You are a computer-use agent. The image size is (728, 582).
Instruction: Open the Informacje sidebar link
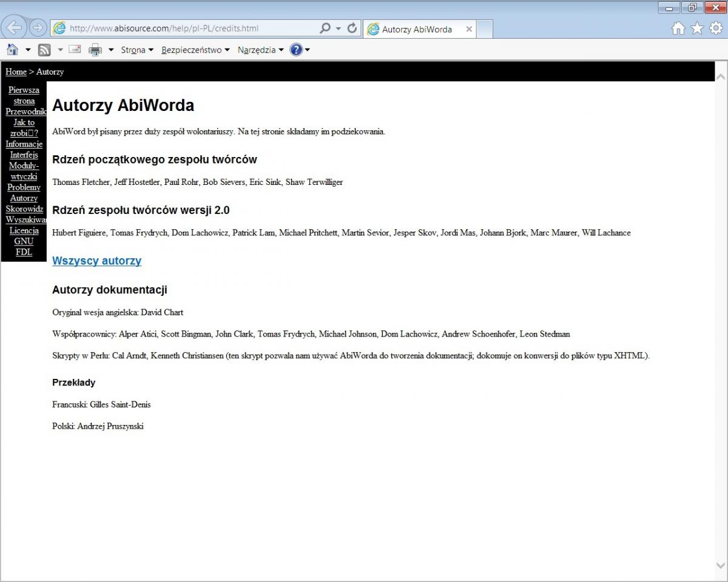[x=24, y=144]
